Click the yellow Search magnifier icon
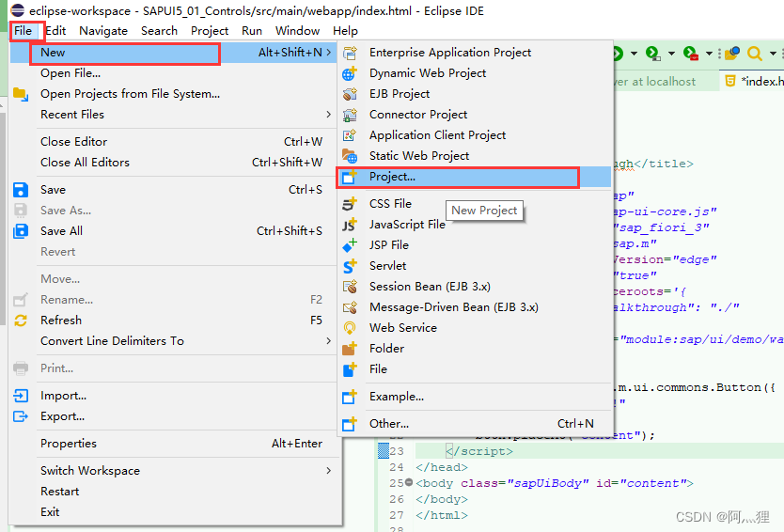784x532 pixels. tap(755, 53)
